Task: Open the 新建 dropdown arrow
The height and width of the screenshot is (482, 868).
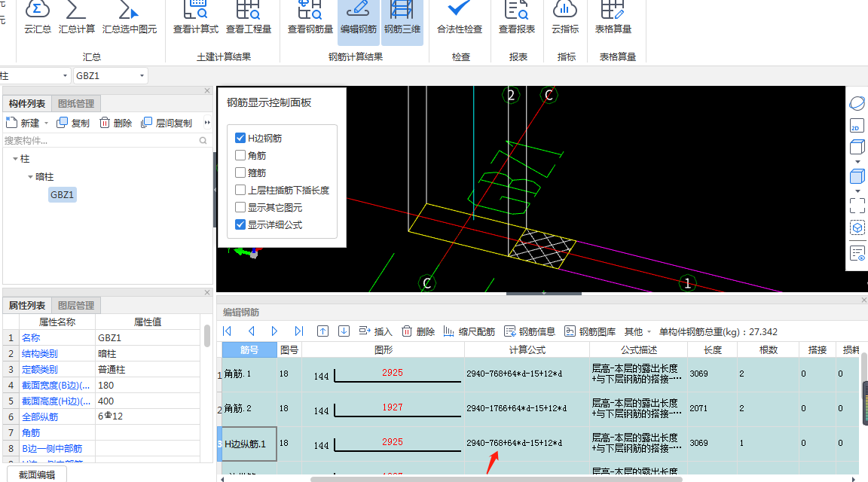Action: [47, 123]
